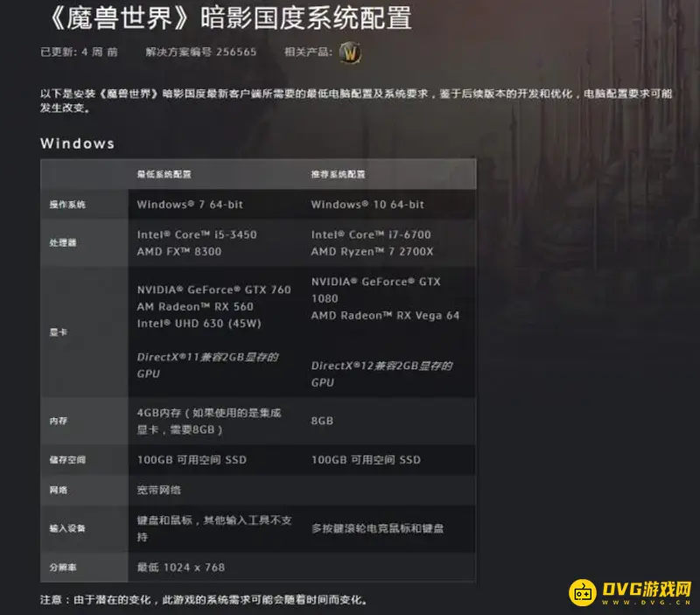This screenshot has height=615, width=700.
Task: Click the World of Warcraft product icon
Action: click(350, 53)
